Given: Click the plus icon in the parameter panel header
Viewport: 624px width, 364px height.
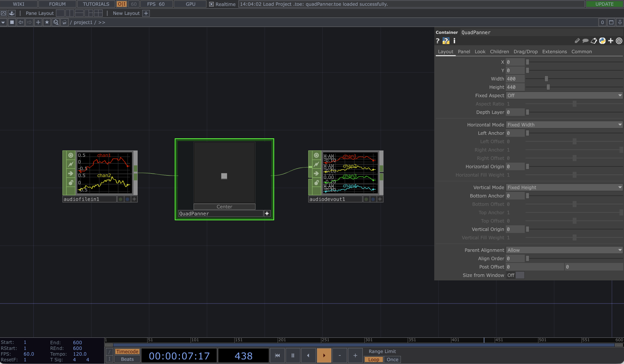Looking at the screenshot, I should tap(611, 41).
